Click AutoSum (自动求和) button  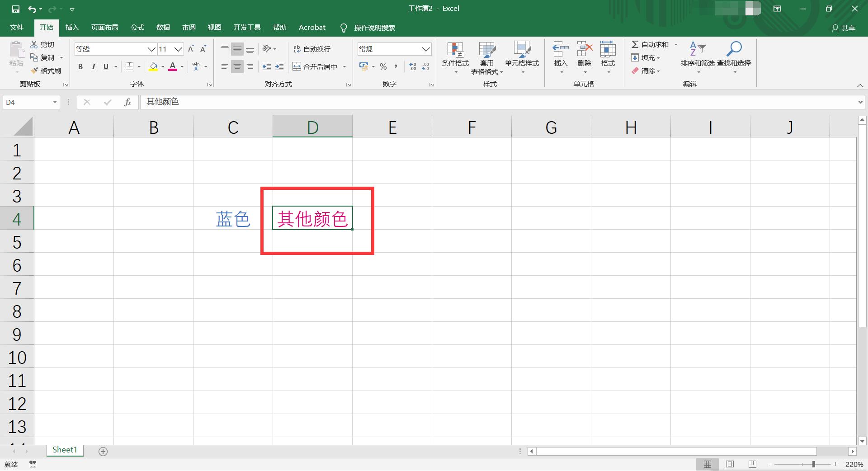pyautogui.click(x=651, y=44)
